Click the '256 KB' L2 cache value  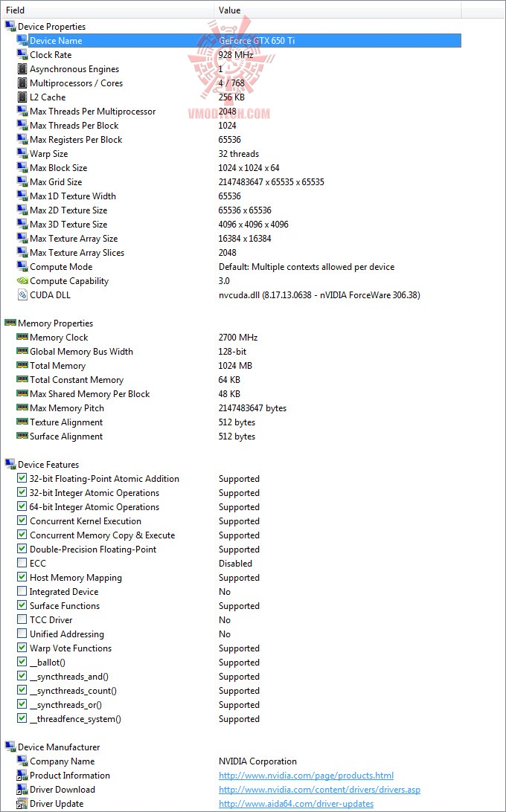(231, 97)
